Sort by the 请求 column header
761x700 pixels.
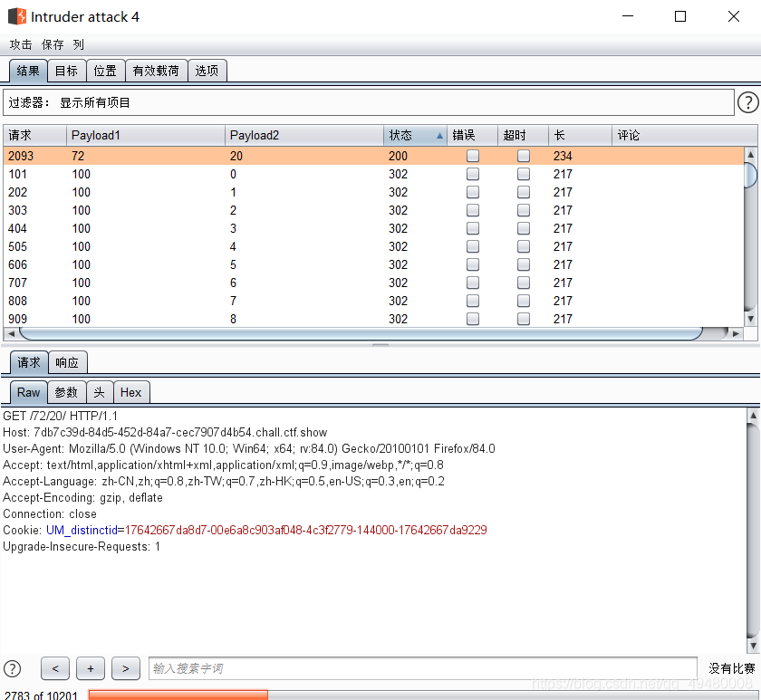34,135
